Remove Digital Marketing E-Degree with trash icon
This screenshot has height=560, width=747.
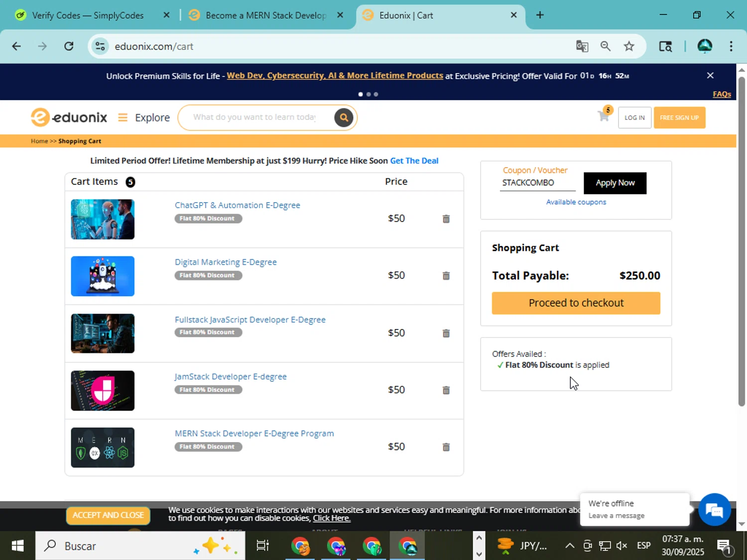point(446,275)
